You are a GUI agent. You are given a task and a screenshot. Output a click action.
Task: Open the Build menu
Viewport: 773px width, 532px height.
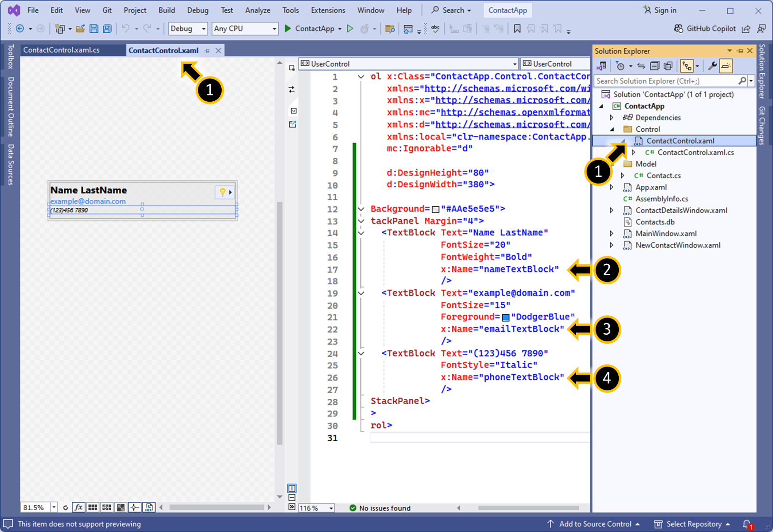166,10
